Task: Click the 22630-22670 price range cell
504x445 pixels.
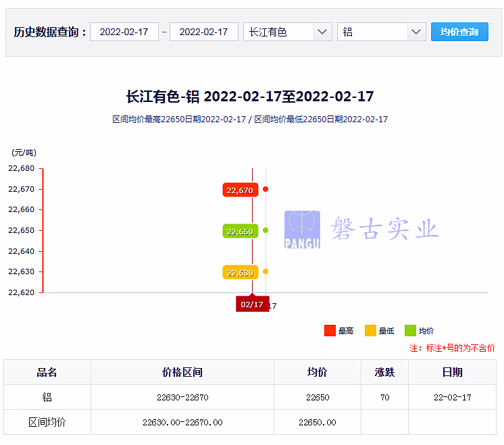Action: coord(182,397)
